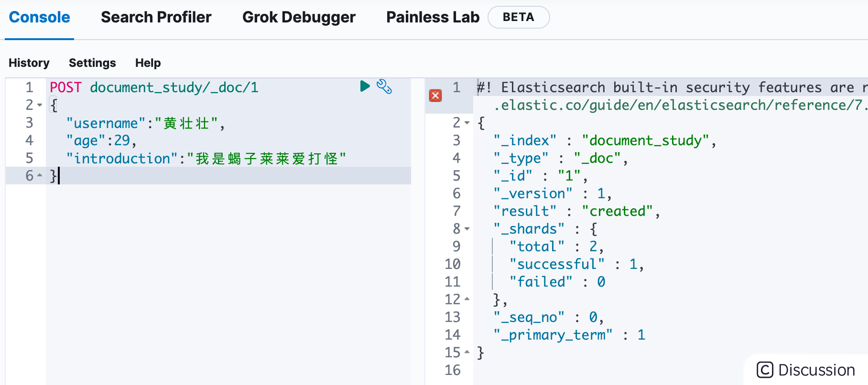The image size is (868, 385).
Task: Click the "_type" : "_doc" output line
Action: pyautogui.click(x=561, y=158)
